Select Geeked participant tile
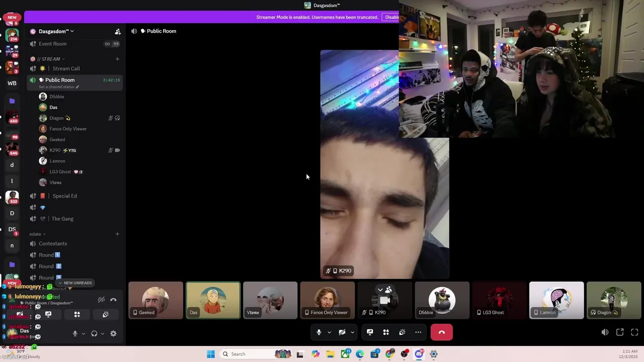Image resolution: width=644 pixels, height=362 pixels. 155,300
